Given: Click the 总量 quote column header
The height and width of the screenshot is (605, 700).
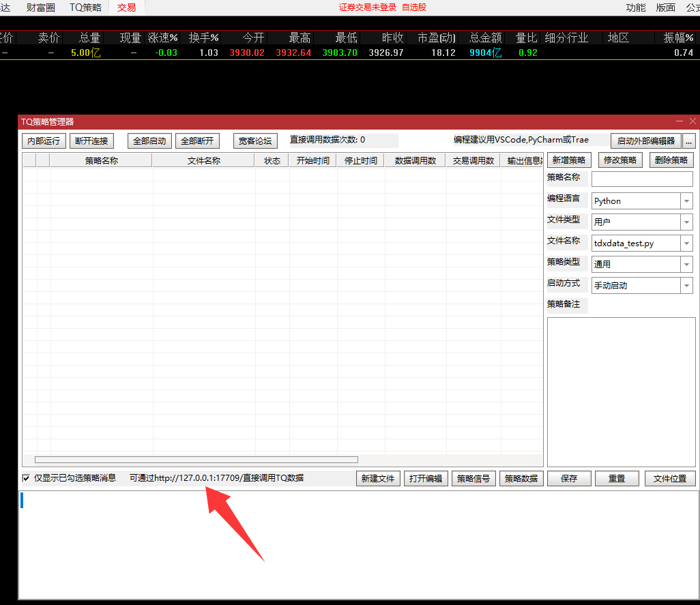Looking at the screenshot, I should (89, 38).
